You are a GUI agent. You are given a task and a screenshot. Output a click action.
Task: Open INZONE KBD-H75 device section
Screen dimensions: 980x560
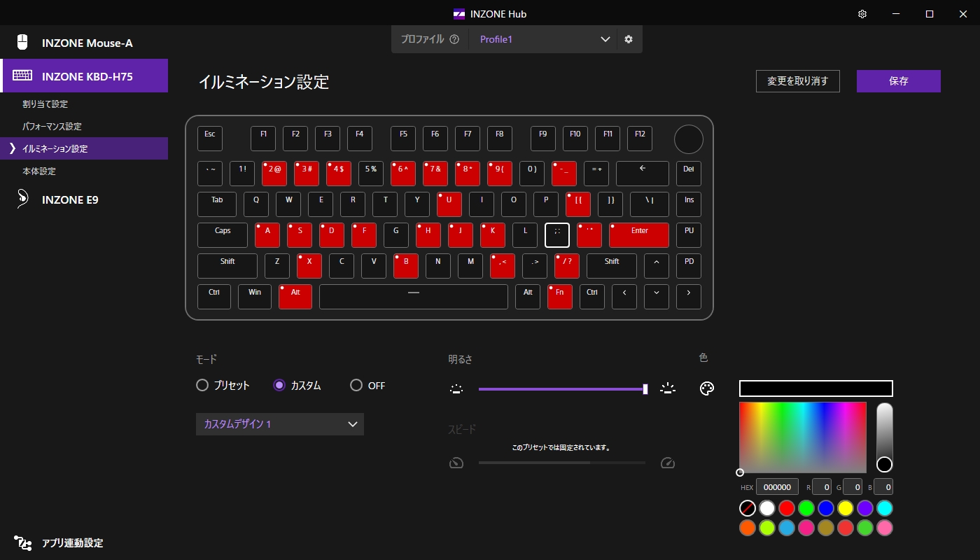(x=84, y=76)
